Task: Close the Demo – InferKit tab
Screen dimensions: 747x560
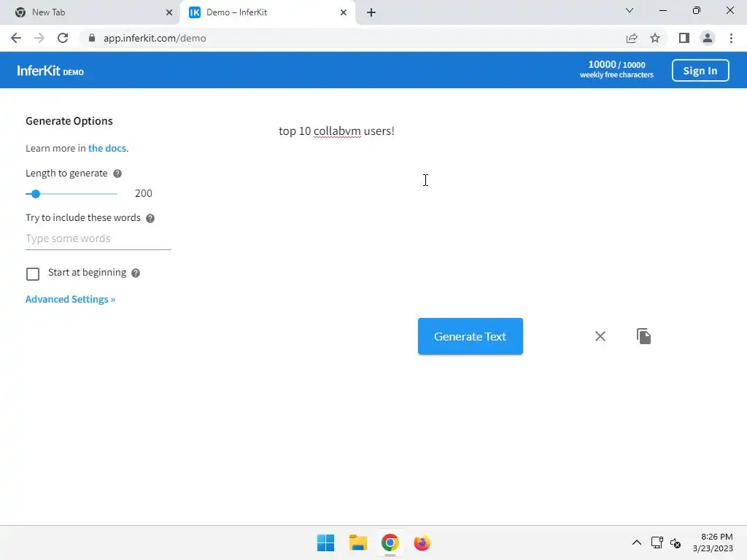Action: [344, 12]
